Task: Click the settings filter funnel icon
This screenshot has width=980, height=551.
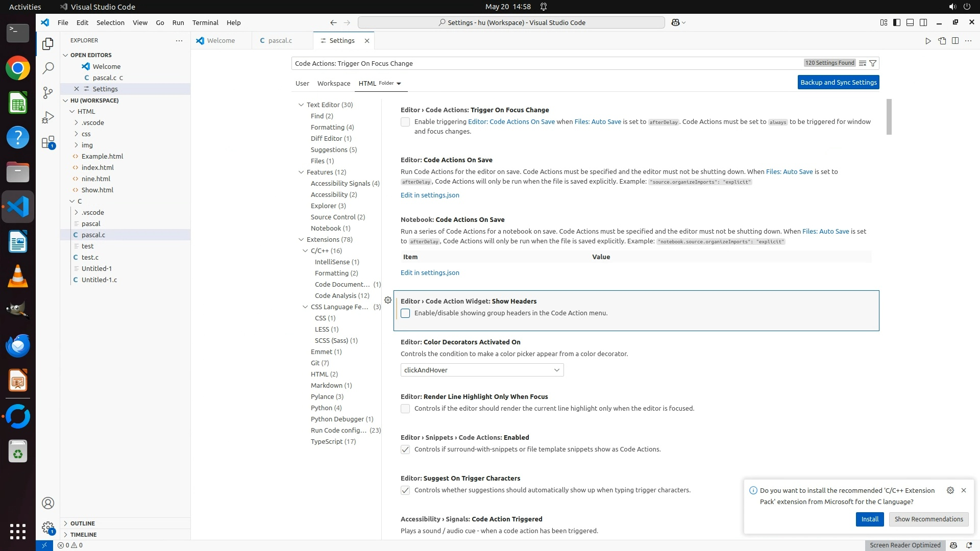Action: coord(873,63)
